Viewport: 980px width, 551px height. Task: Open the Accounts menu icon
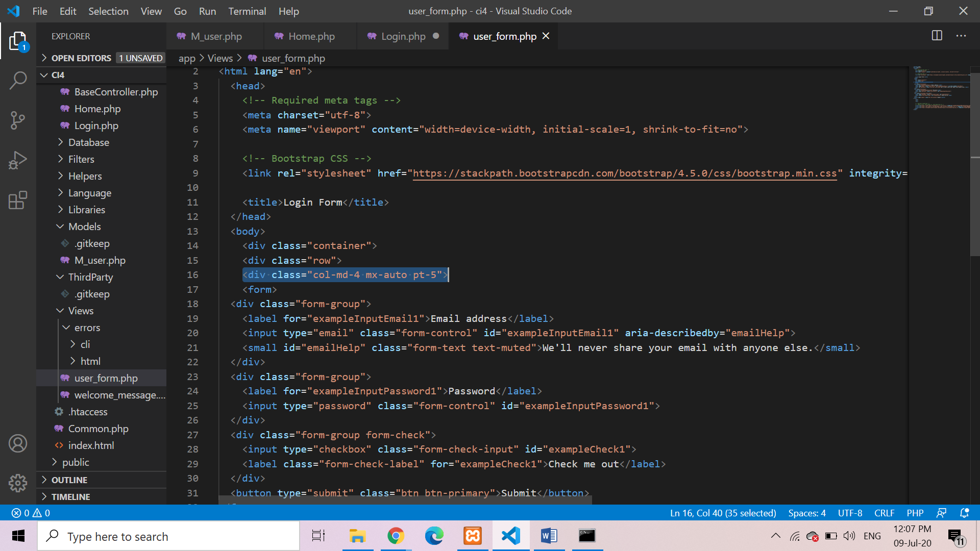[x=18, y=443]
